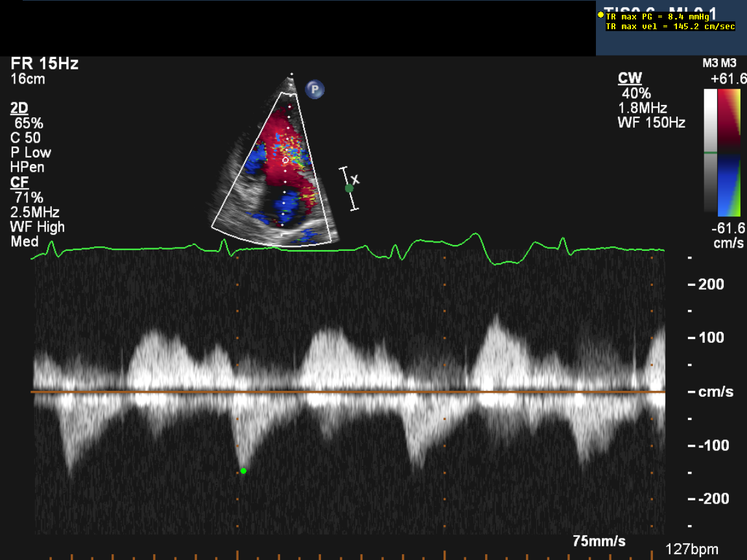Image resolution: width=747 pixels, height=560 pixels.
Task: Click the red-blue color velocity scale bar
Action: (731, 152)
